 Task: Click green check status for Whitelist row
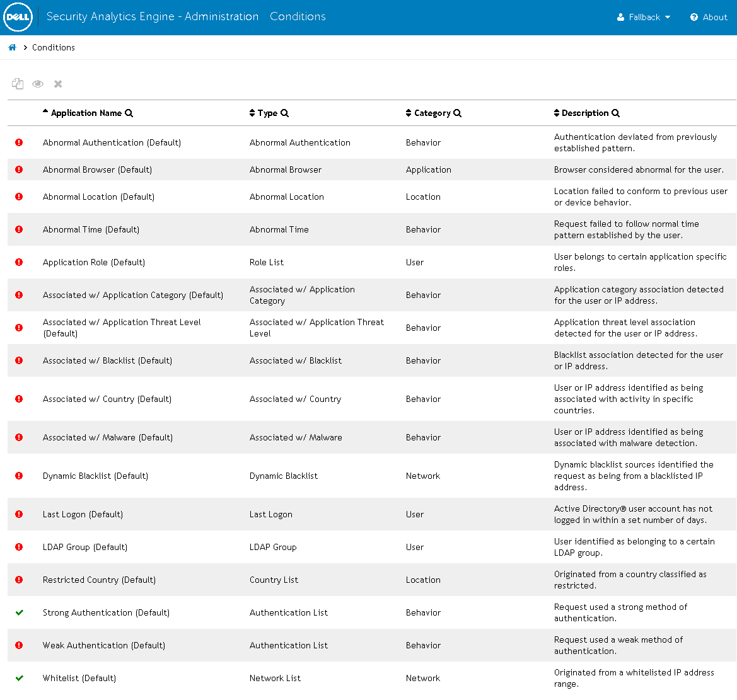(x=20, y=678)
